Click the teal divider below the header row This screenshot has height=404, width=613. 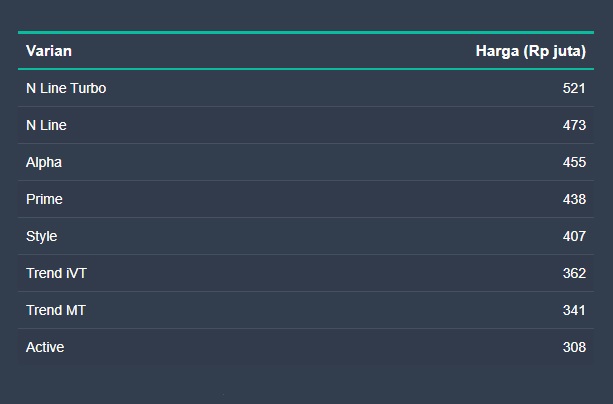(x=306, y=69)
